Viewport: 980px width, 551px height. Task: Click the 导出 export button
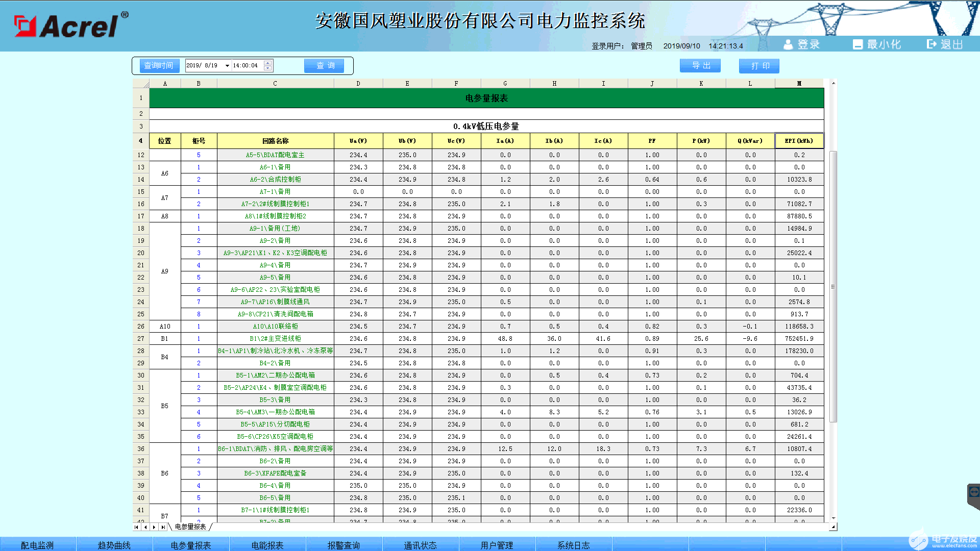[x=700, y=65]
